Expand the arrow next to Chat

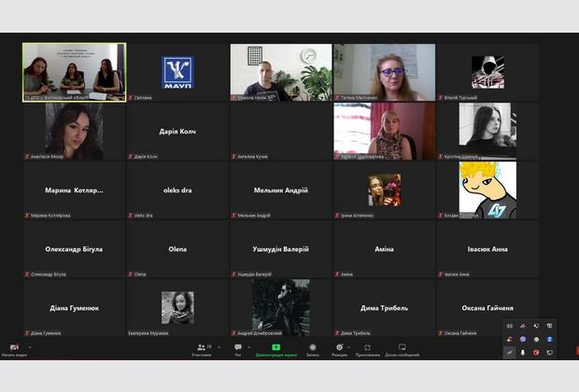coord(248,347)
